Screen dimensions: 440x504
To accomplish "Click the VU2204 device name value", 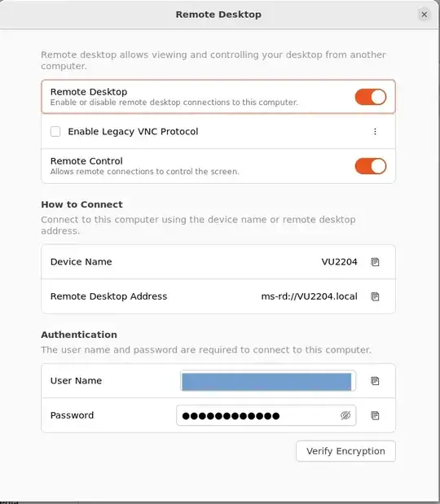I will [339, 262].
